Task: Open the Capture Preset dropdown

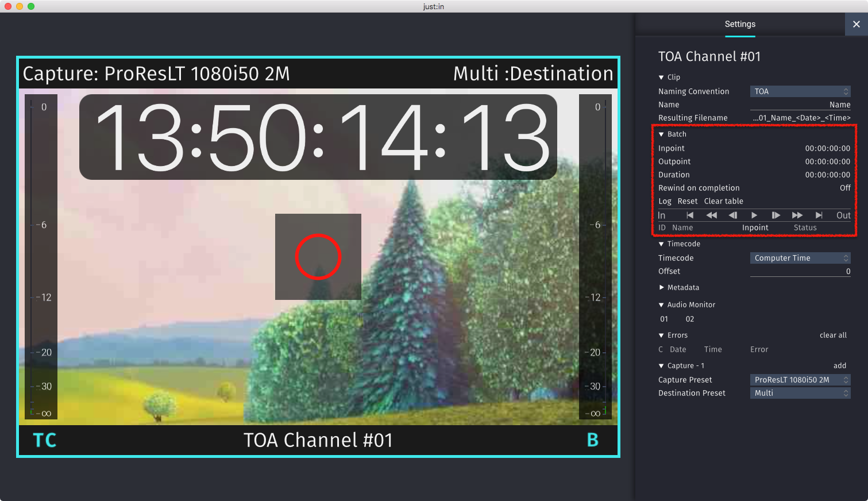Action: click(800, 380)
